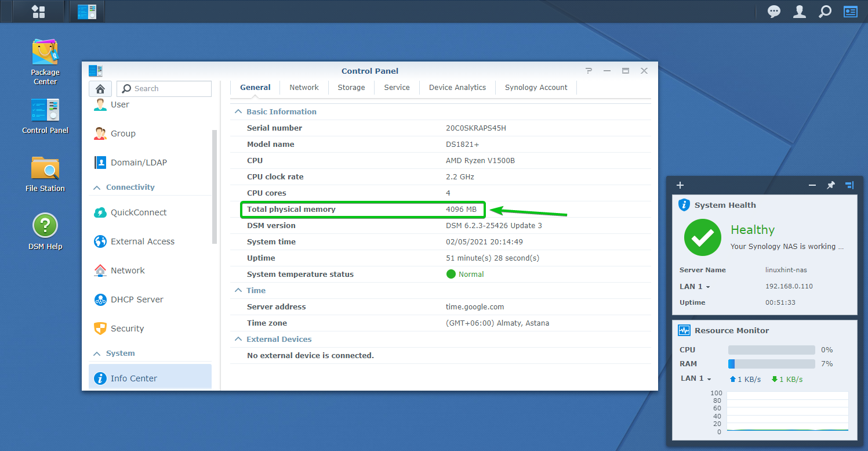Toggle the widgets panel icon
This screenshot has height=451, width=868.
click(x=850, y=12)
